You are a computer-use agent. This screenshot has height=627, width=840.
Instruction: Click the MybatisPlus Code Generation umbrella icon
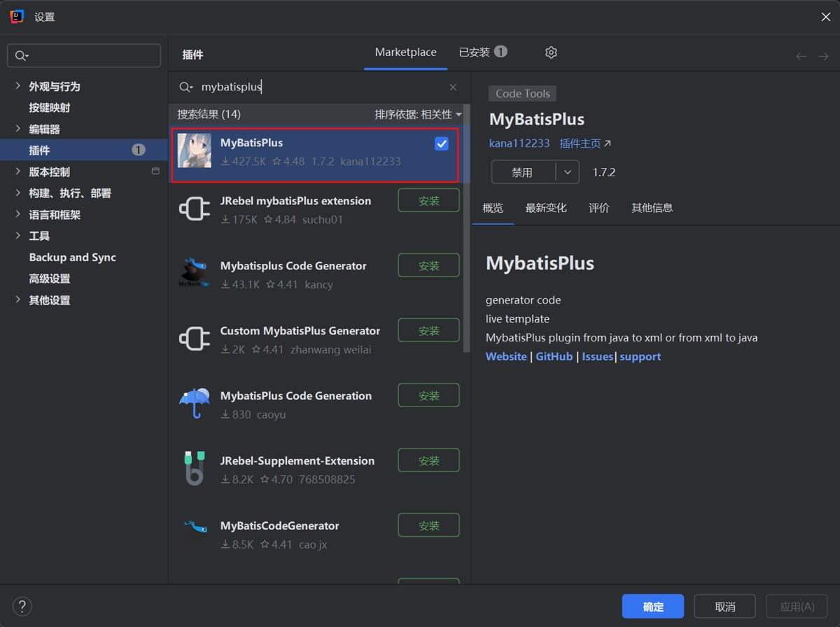tap(195, 403)
